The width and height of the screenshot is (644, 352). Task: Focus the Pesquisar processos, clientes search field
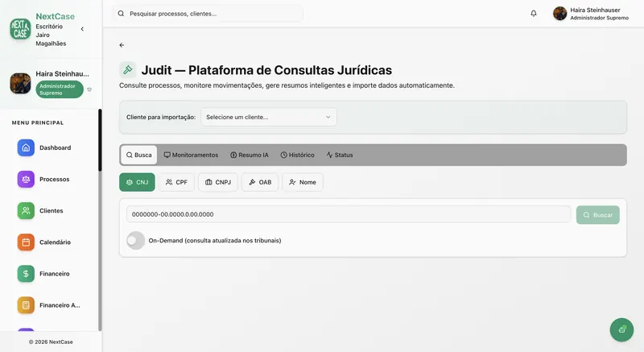click(x=208, y=14)
